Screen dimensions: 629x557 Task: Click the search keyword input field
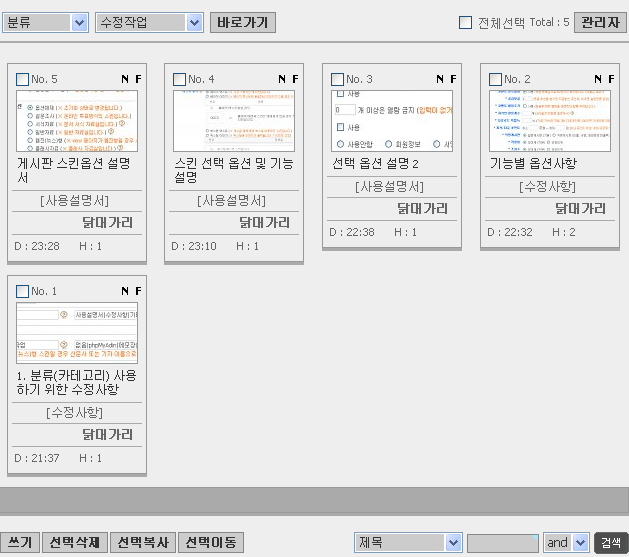click(x=502, y=543)
